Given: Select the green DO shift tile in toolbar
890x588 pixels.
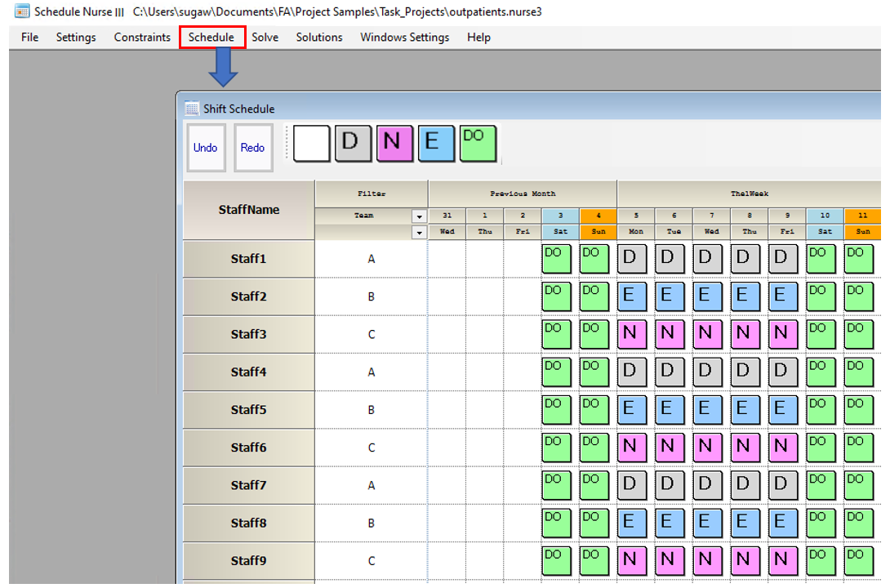Looking at the screenshot, I should point(478,144).
